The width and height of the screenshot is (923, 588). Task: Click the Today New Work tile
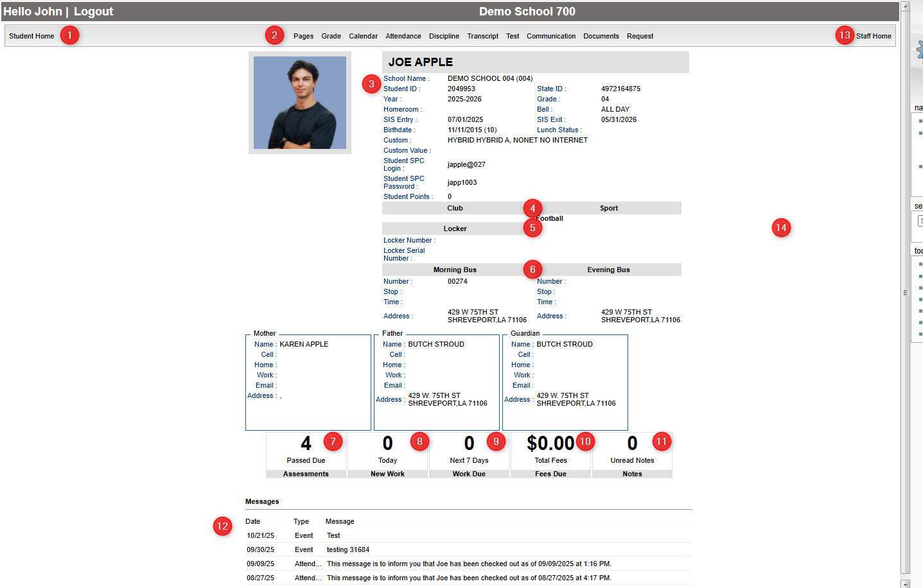click(x=387, y=454)
